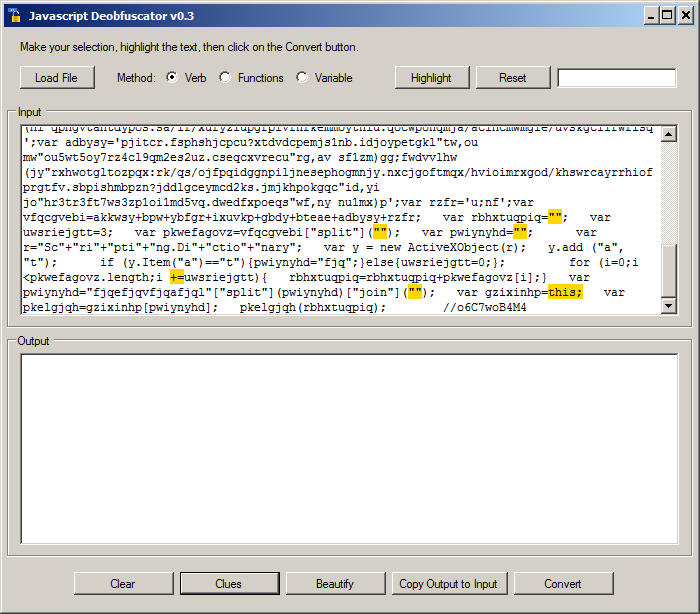Click the highlighted '+=' operator in Input
Viewport: 700px width, 614px height.
coord(177,277)
